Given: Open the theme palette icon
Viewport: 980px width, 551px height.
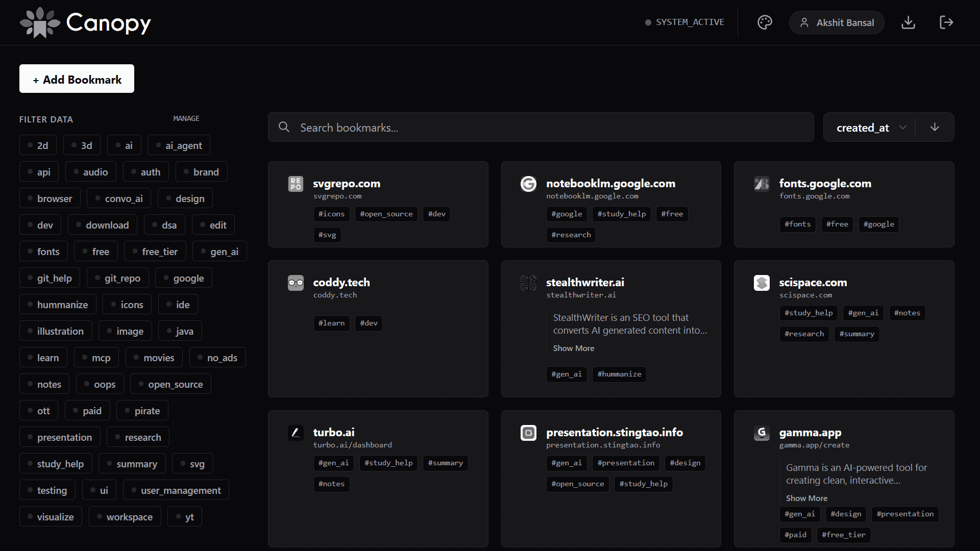Looking at the screenshot, I should 765,22.
